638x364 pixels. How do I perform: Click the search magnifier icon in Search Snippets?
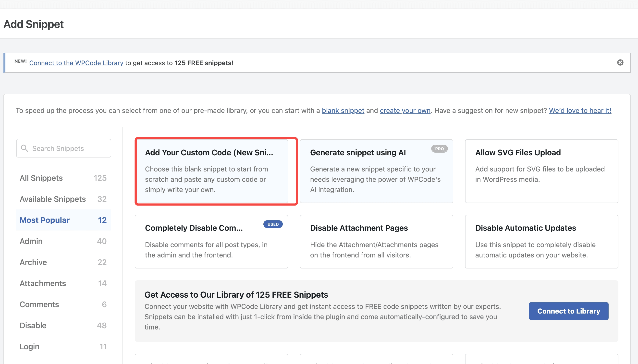click(25, 148)
